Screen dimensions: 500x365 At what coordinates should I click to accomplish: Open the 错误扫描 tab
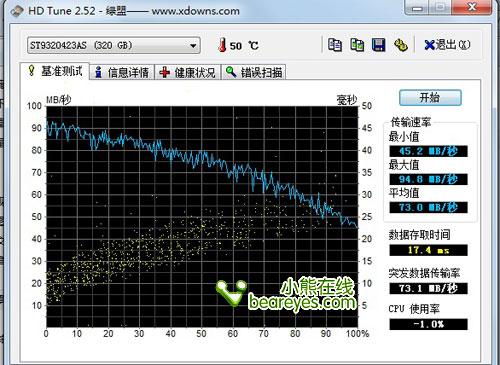(x=254, y=72)
